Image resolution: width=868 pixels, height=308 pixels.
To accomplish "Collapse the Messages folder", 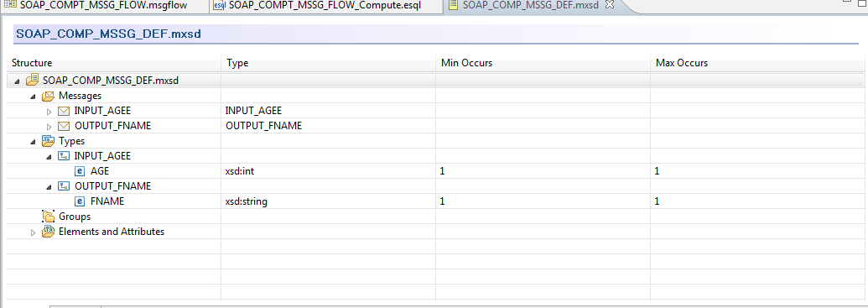I will (34, 96).
